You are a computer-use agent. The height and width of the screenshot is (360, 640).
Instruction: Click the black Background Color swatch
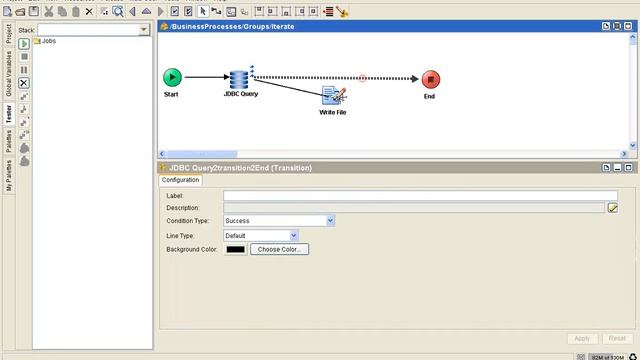pyautogui.click(x=236, y=249)
